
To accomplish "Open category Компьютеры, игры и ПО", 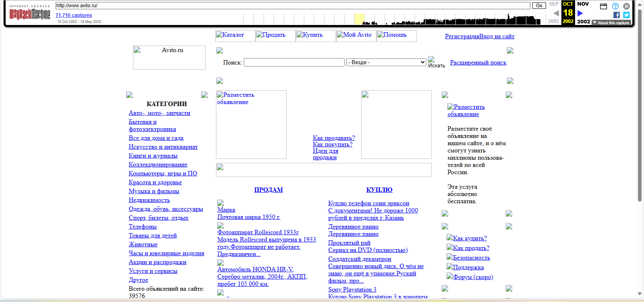I will tap(163, 173).
